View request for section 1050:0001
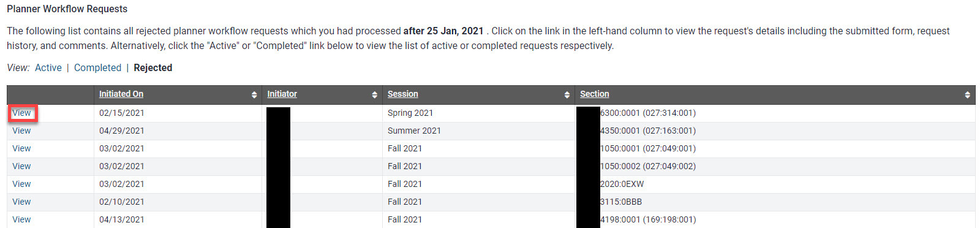Image resolution: width=980 pixels, height=228 pixels. pyautogui.click(x=21, y=148)
